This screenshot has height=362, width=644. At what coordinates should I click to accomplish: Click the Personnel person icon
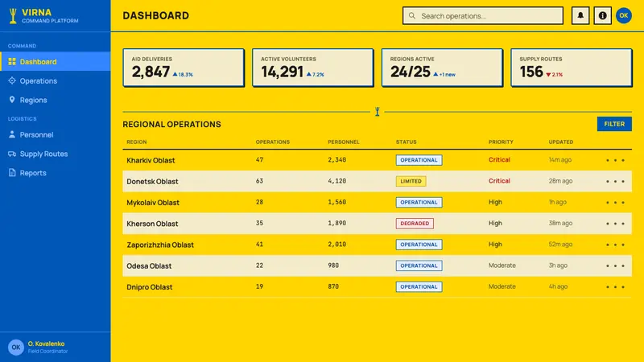pos(12,134)
